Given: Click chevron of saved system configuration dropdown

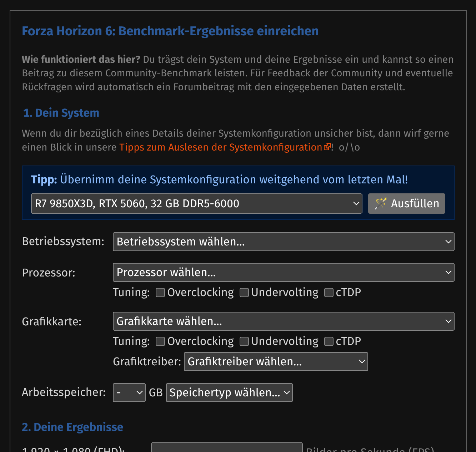Looking at the screenshot, I should click(x=356, y=204).
